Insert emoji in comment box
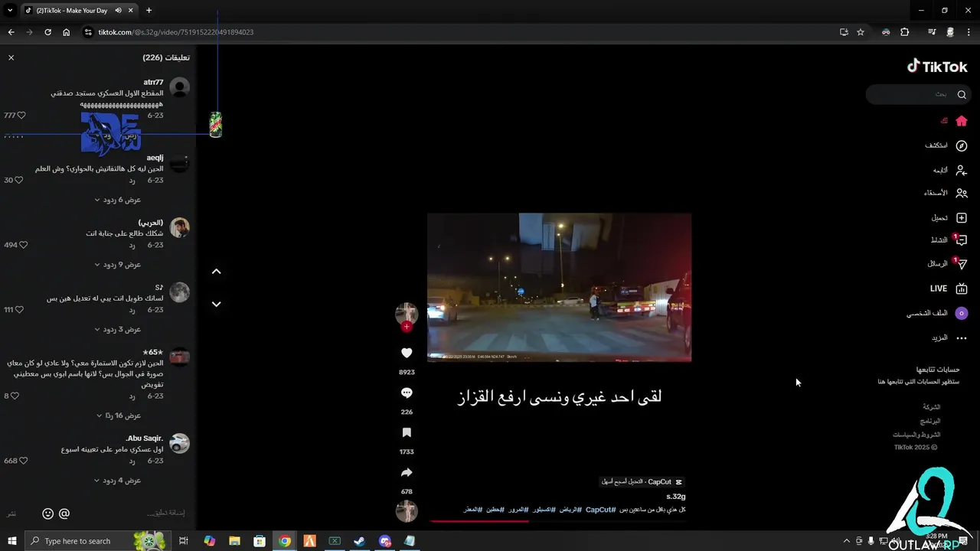 coord(47,514)
